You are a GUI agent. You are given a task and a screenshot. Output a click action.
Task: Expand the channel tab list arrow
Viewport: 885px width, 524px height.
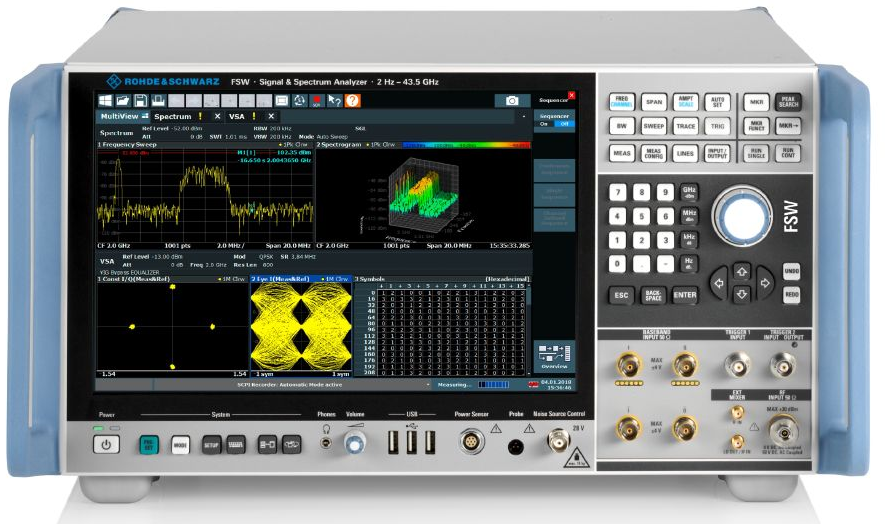click(x=525, y=116)
